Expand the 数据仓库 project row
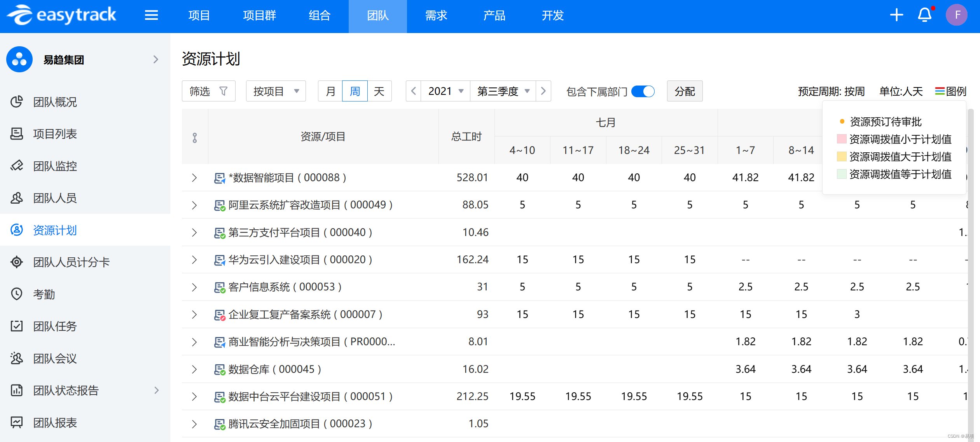This screenshot has width=980, height=442. tap(194, 369)
